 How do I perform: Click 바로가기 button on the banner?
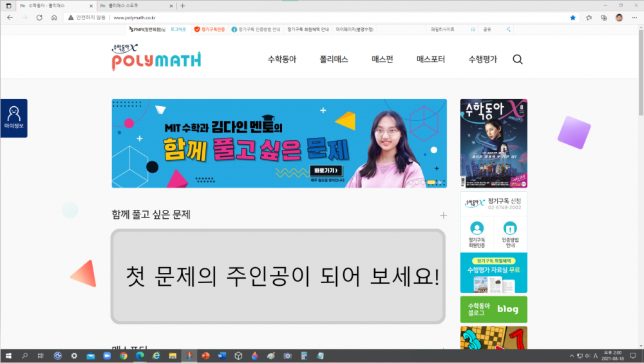point(326,171)
